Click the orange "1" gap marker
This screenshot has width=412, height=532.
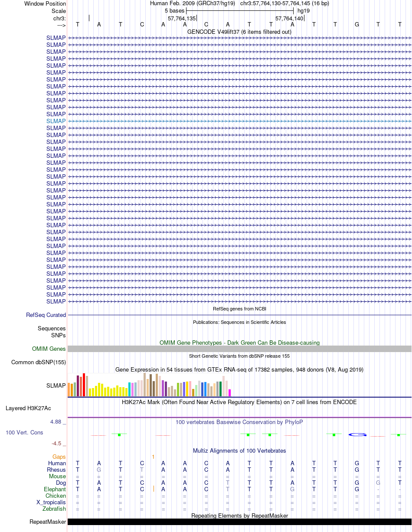point(153,457)
